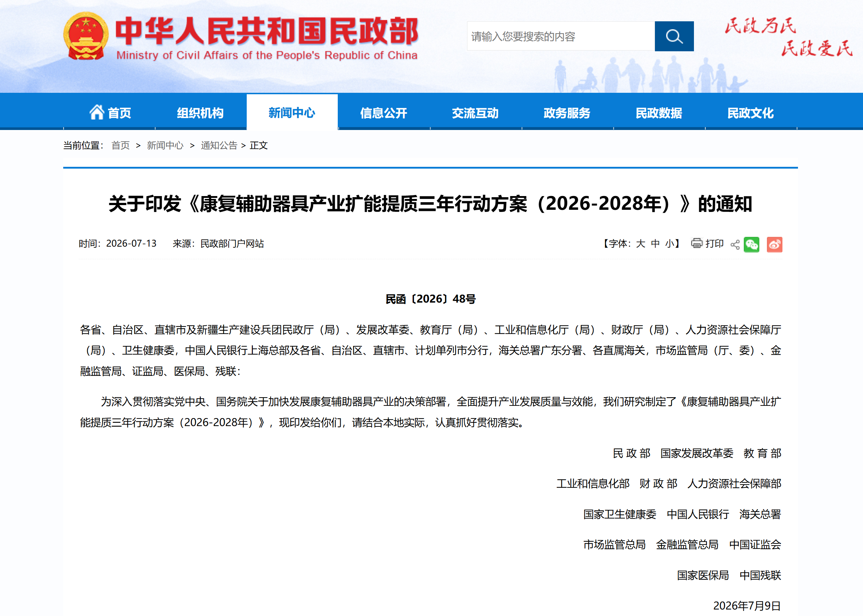Click the home icon beside 首页
The image size is (863, 616).
point(97,112)
